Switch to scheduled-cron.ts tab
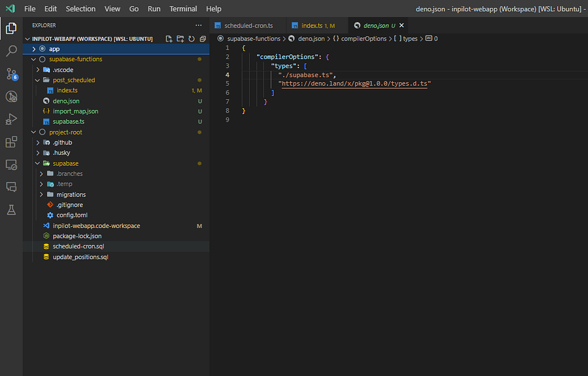The height and width of the screenshot is (376, 588). click(248, 26)
